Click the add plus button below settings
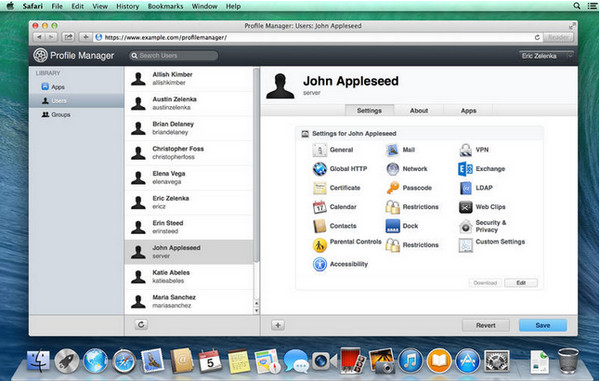The image size is (600, 381). pos(278,325)
